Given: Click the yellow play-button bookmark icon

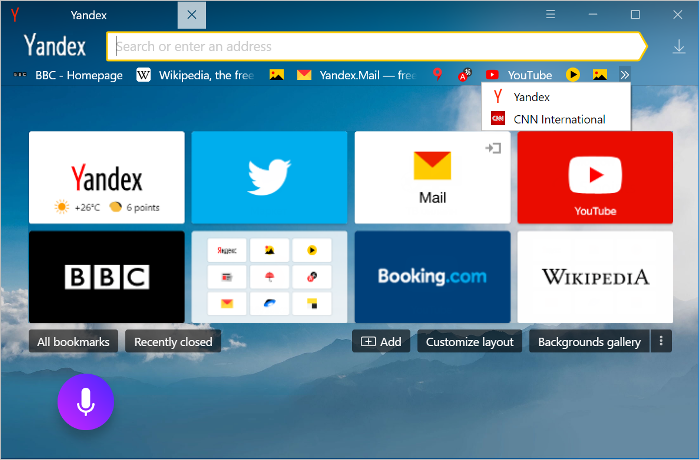Looking at the screenshot, I should click(x=573, y=75).
